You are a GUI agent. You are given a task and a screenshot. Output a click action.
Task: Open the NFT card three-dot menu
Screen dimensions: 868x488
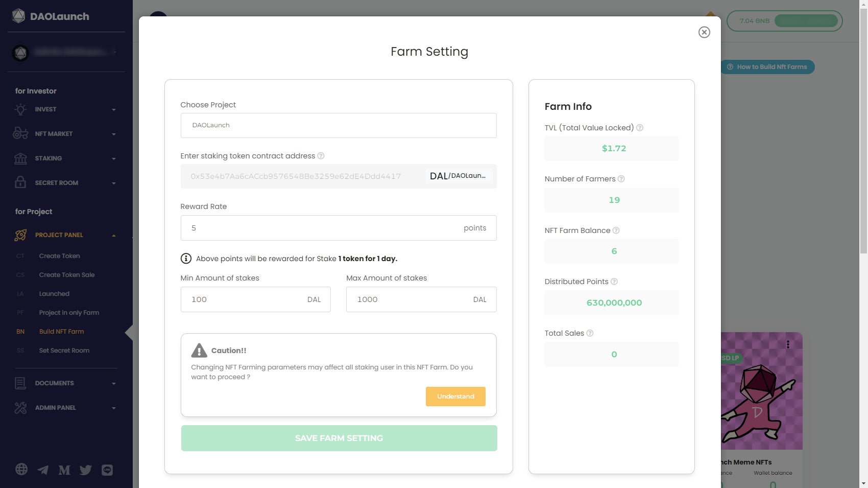pyautogui.click(x=788, y=344)
